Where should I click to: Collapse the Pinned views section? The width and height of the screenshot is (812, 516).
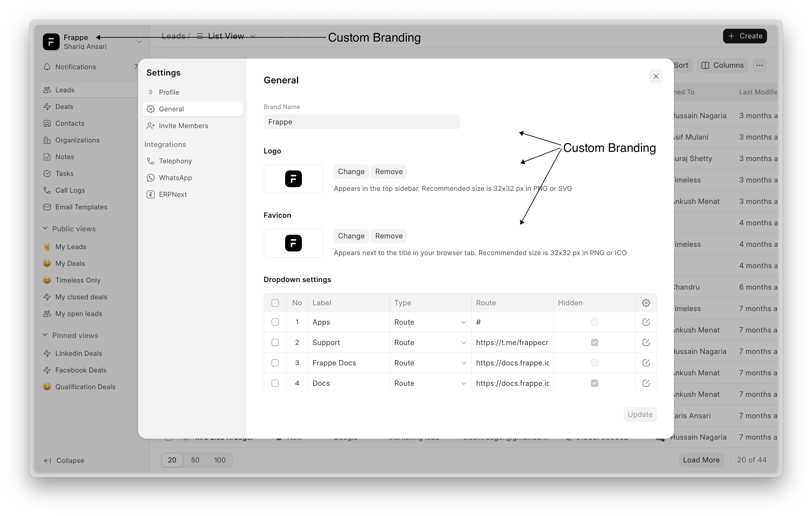tap(45, 335)
